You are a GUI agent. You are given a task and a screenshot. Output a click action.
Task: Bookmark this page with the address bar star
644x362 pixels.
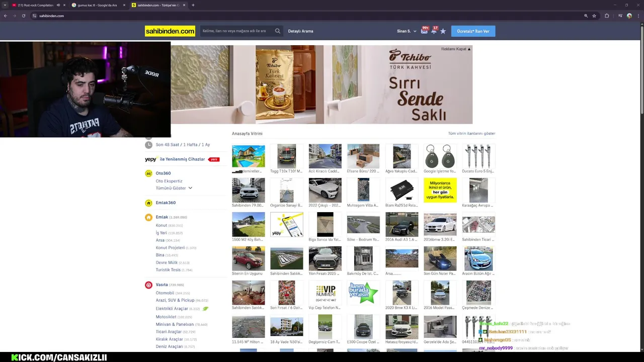[x=594, y=16]
